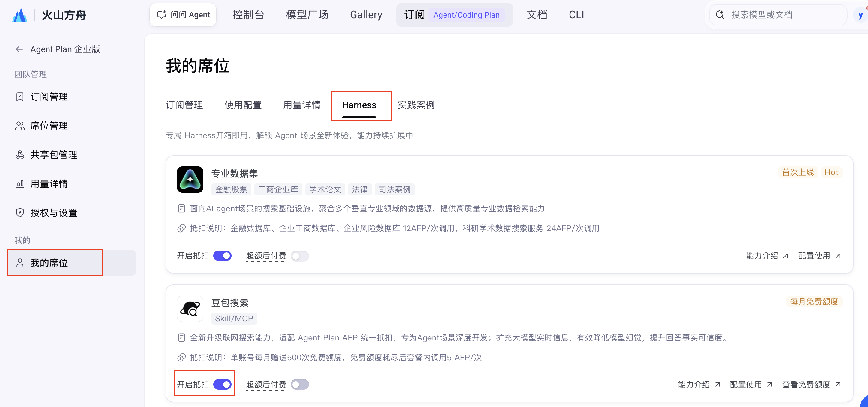Image resolution: width=868 pixels, height=407 pixels.
Task: Open the 用量详情 tab under 我的席位
Action: point(301,105)
